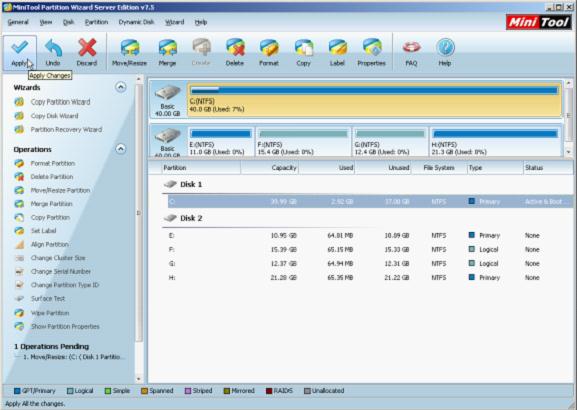The height and width of the screenshot is (410, 577).
Task: Choose Delete Partition operation
Action: point(52,177)
